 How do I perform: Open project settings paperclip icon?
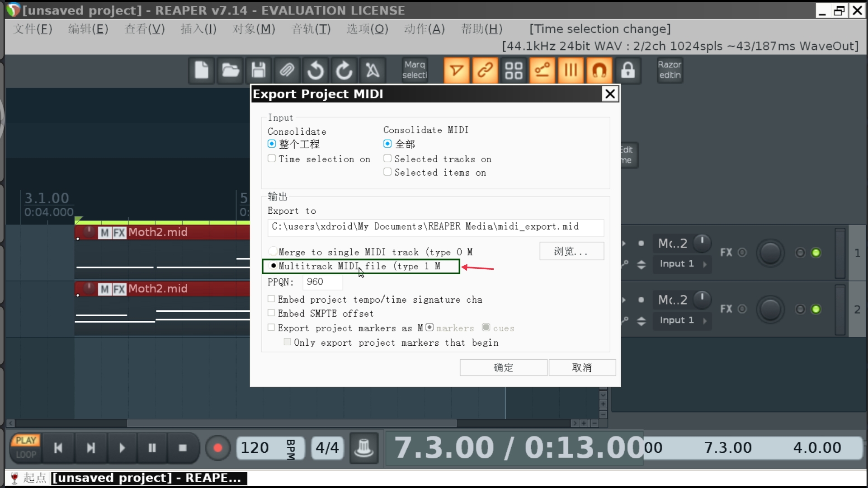[287, 70]
